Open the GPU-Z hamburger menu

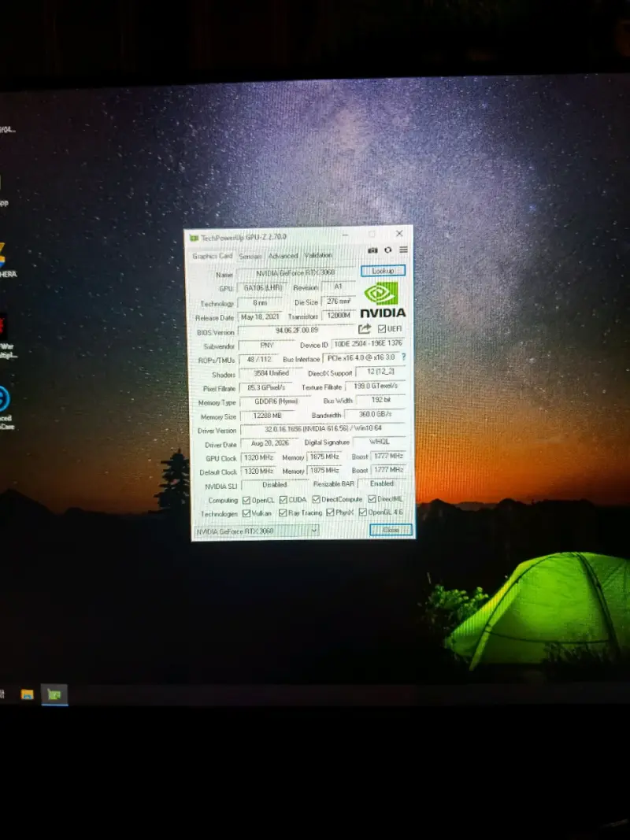[403, 250]
